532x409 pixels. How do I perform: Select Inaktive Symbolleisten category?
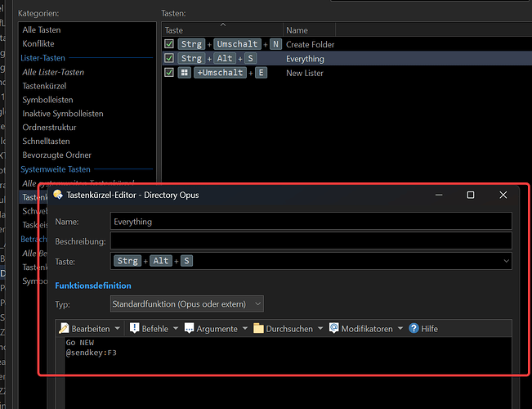pyautogui.click(x=63, y=114)
